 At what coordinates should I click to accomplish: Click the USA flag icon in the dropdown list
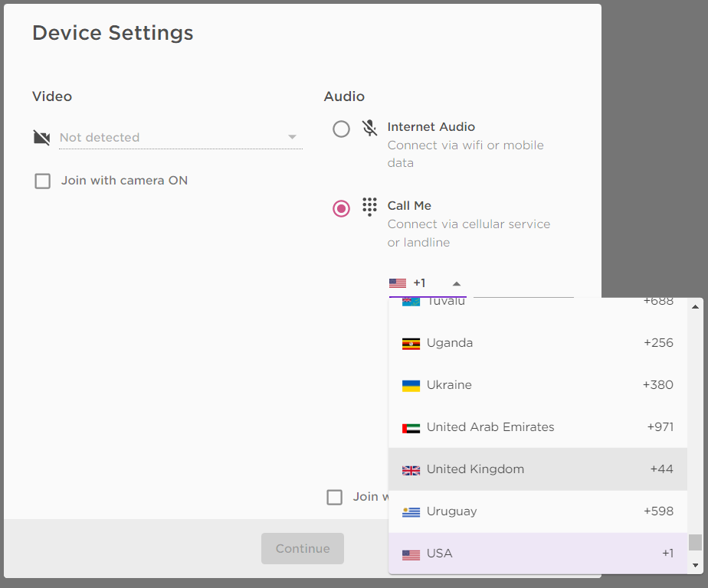point(411,554)
